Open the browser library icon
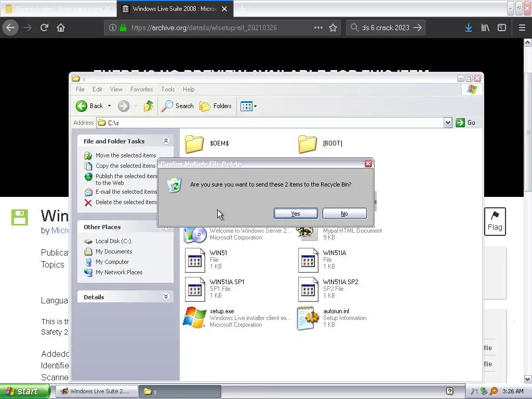 point(485,28)
